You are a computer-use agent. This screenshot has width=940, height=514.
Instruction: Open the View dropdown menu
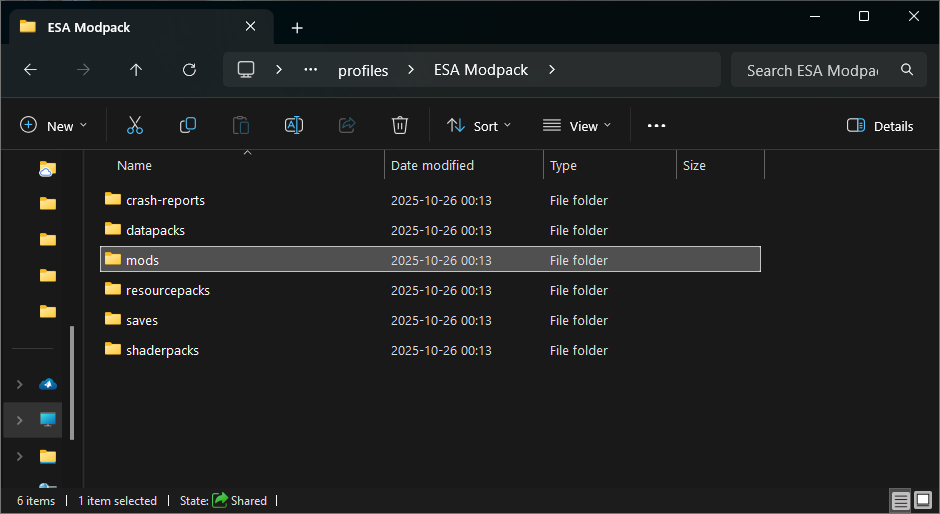click(576, 126)
